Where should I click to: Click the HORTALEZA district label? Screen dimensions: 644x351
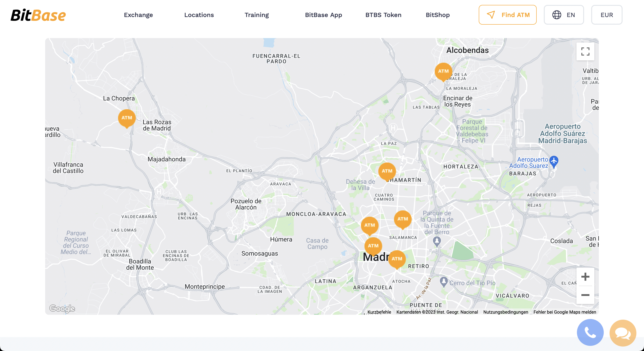[x=460, y=167]
